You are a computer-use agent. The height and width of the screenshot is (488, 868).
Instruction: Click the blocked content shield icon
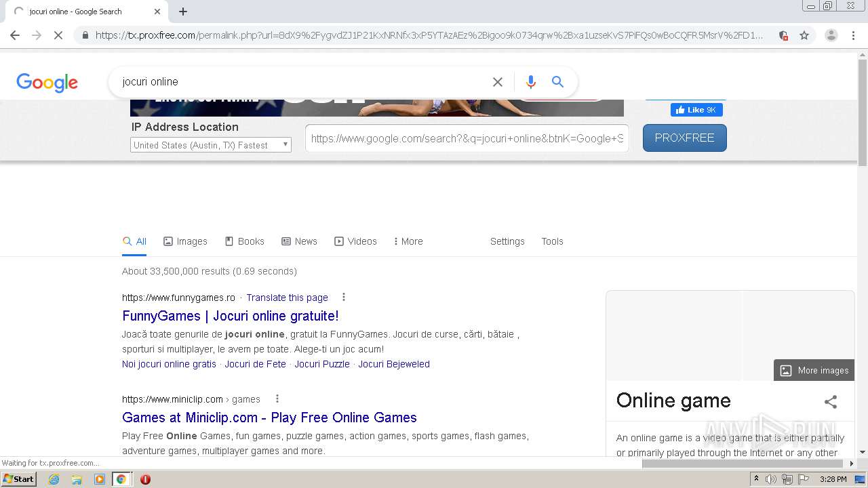pos(783,35)
